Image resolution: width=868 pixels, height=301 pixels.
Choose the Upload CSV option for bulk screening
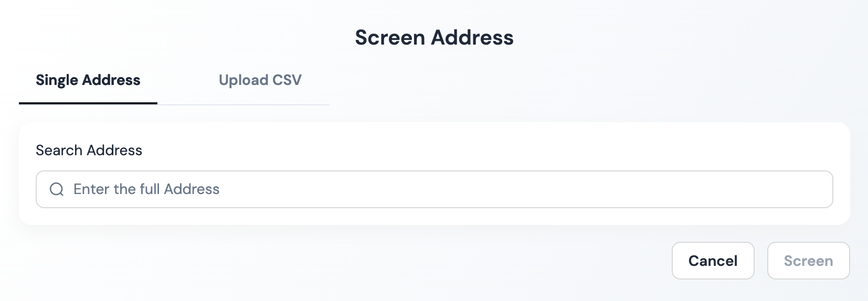[260, 80]
